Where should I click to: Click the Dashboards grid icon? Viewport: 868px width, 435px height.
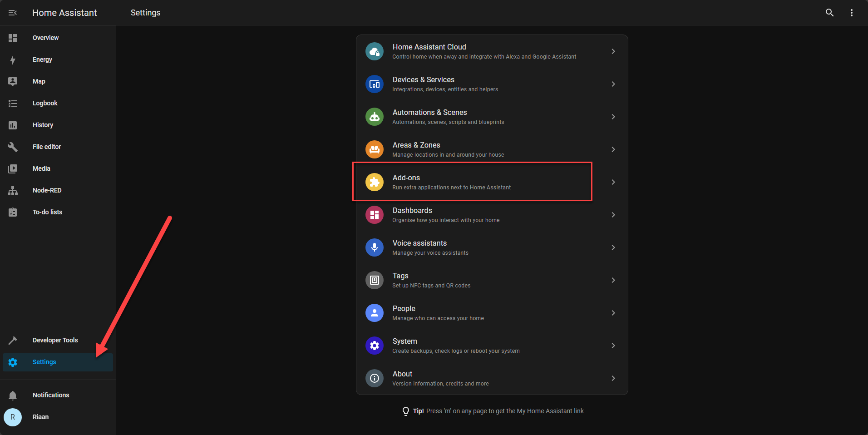tap(375, 215)
